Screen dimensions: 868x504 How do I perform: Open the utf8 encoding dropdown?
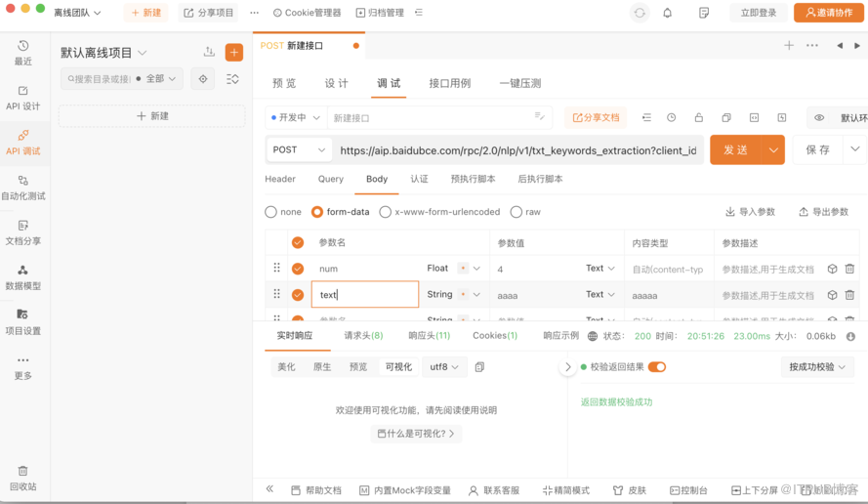(444, 367)
